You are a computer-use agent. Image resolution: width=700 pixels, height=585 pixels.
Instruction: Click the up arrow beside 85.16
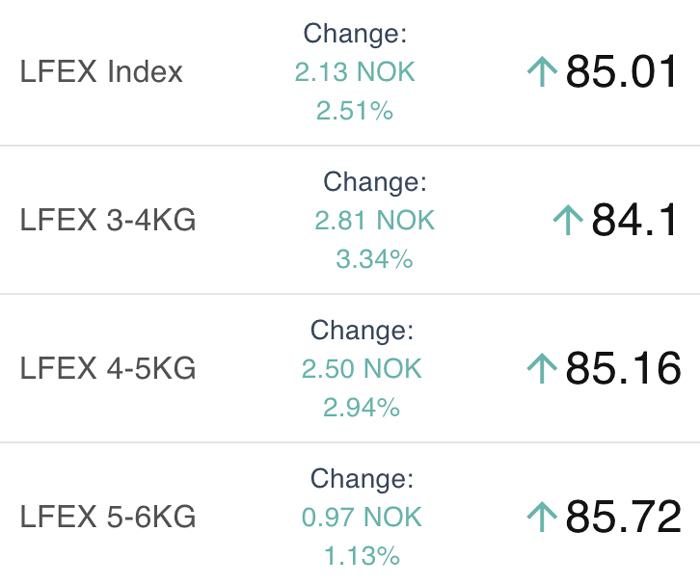click(x=542, y=368)
